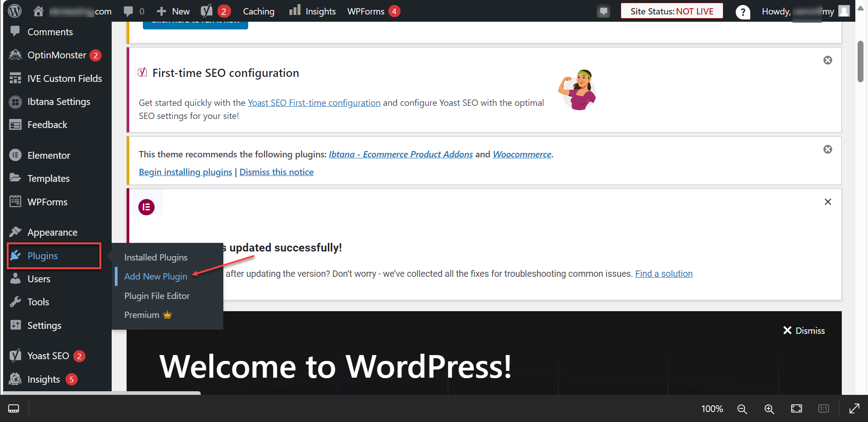This screenshot has height=422, width=868.
Task: Zoom in using the magnifier plus icon
Action: pos(769,408)
